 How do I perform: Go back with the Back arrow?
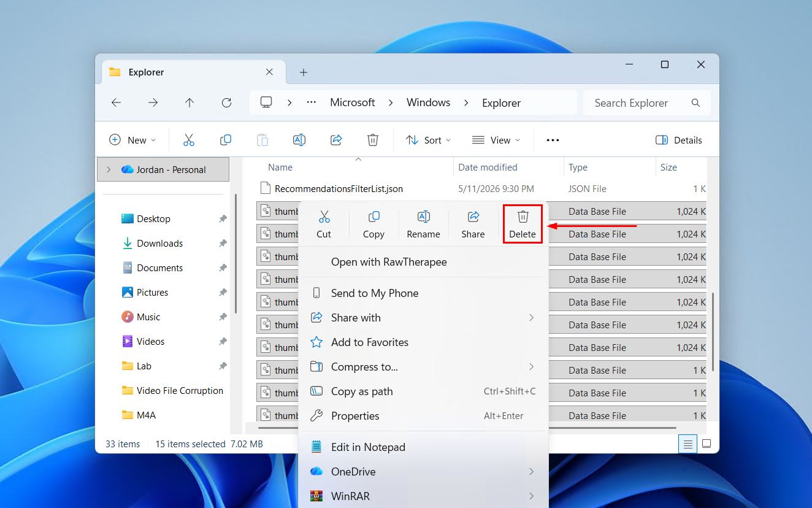point(116,103)
